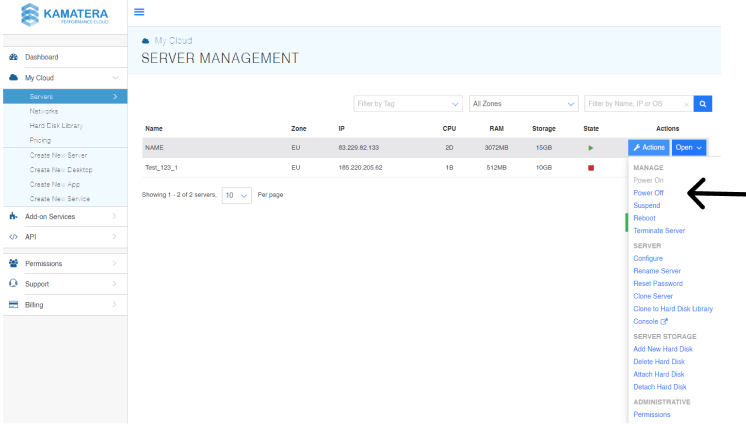Open Create New Server link

(x=58, y=155)
